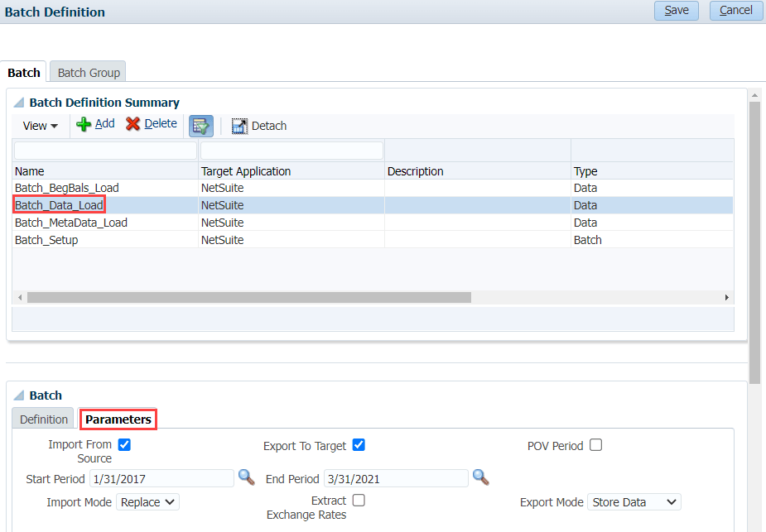Screen dimensions: 766x532
Task: Select the Batch_Setup row
Action: click(373, 240)
